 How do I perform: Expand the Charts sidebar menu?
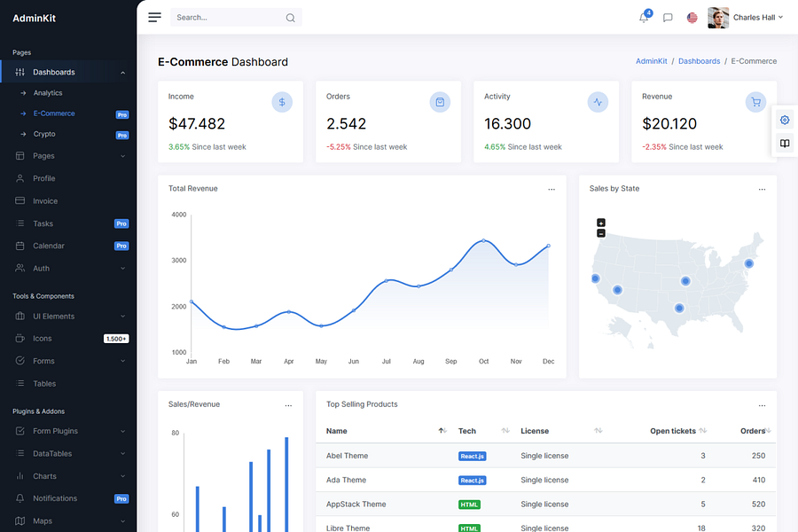point(122,476)
